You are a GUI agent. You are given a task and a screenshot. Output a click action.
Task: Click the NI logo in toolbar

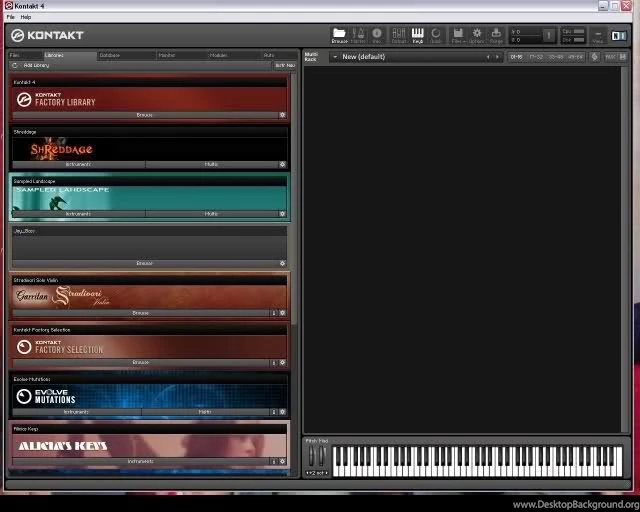(x=618, y=36)
